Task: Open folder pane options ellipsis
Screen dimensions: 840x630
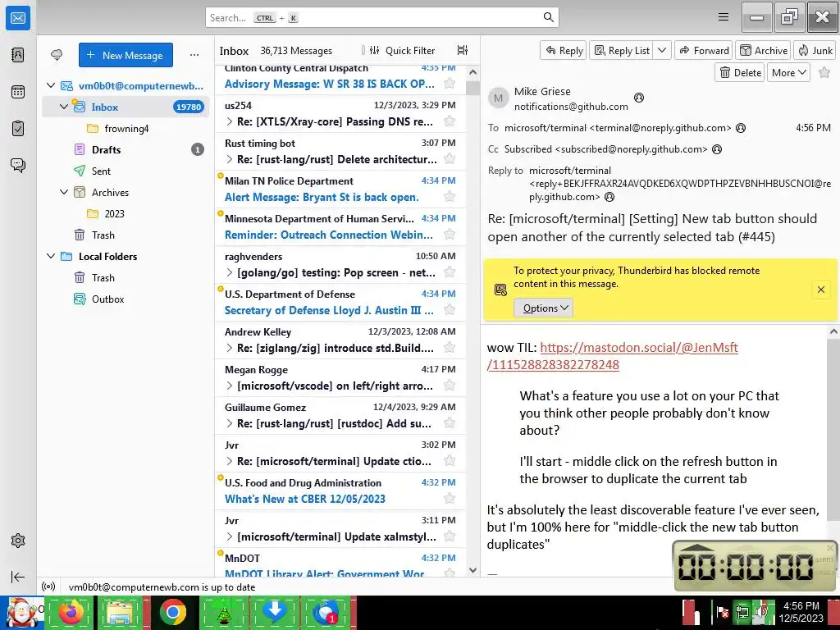Action: pyautogui.click(x=194, y=55)
